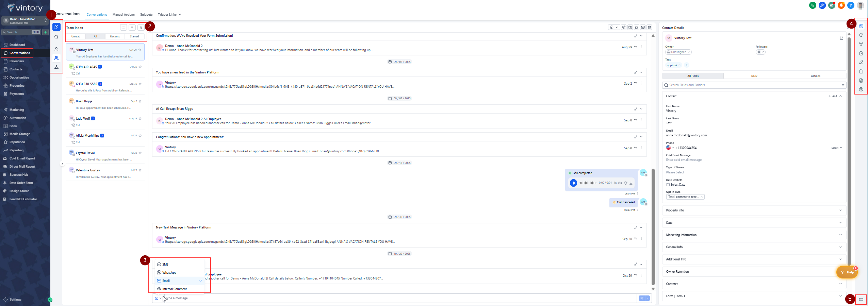Download the call recording audio
868x306 pixels.
click(631, 183)
